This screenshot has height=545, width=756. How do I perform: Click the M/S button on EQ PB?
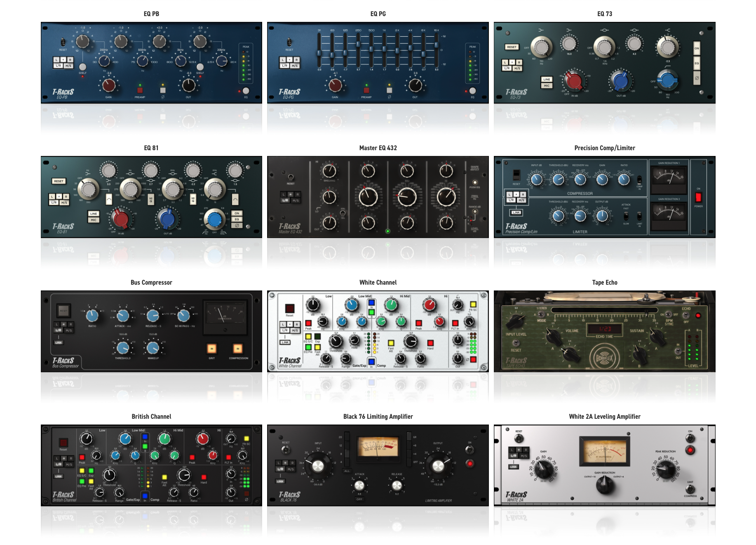(x=68, y=66)
